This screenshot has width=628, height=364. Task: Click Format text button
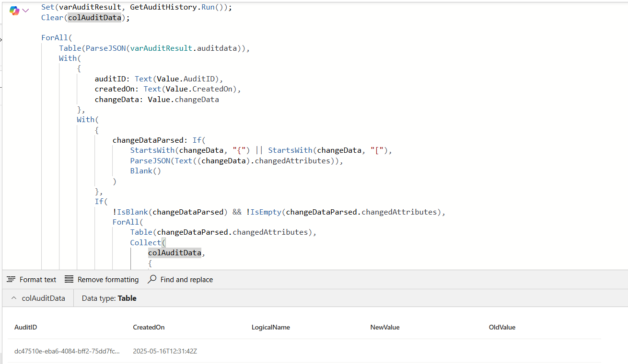(32, 279)
